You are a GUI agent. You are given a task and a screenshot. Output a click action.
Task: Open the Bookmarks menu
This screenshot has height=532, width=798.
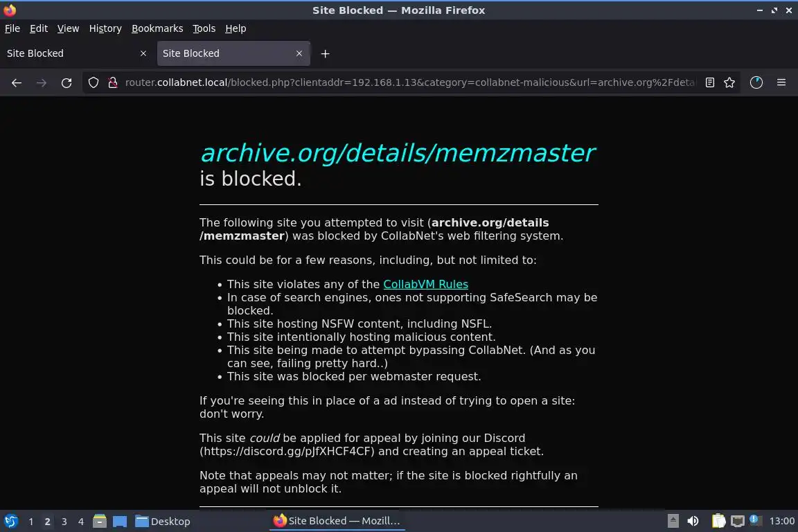click(x=157, y=28)
